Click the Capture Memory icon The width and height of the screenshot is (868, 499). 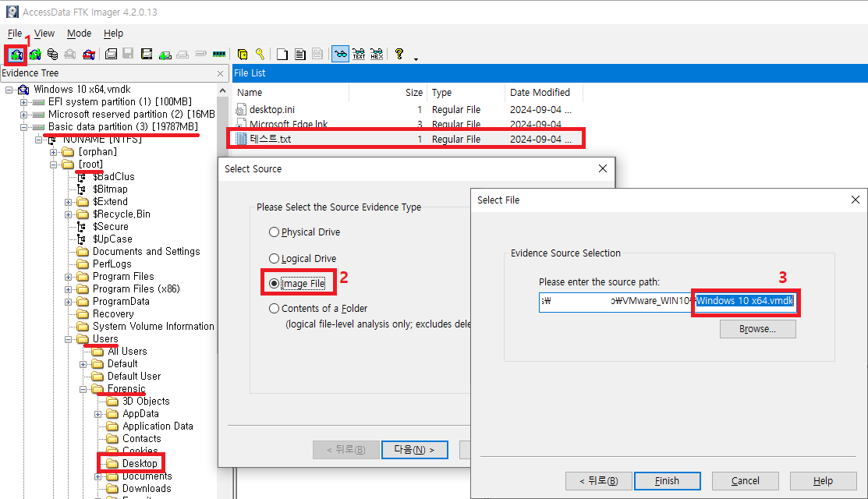pyautogui.click(x=218, y=54)
